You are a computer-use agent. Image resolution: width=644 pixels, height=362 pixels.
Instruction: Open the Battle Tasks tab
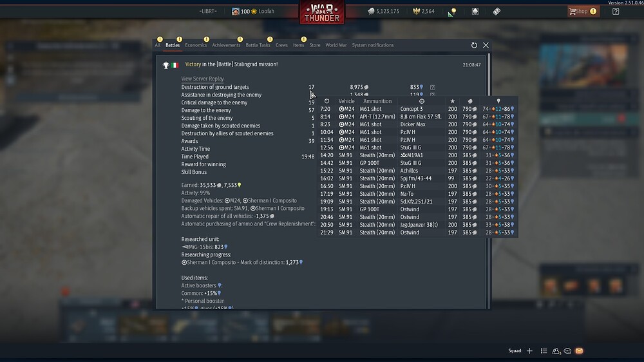click(258, 45)
